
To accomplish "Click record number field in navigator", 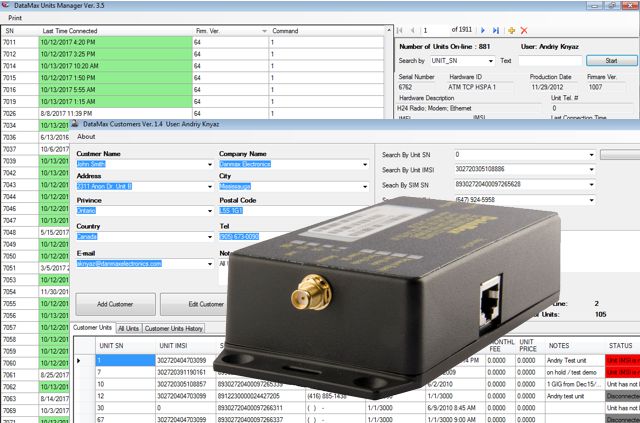I will (434, 30).
